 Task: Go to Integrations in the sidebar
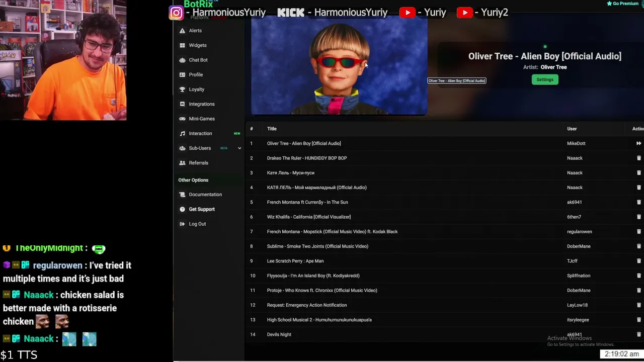pyautogui.click(x=202, y=104)
